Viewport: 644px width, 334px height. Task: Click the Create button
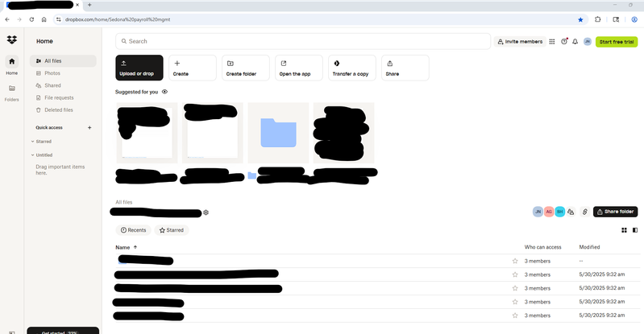[192, 68]
